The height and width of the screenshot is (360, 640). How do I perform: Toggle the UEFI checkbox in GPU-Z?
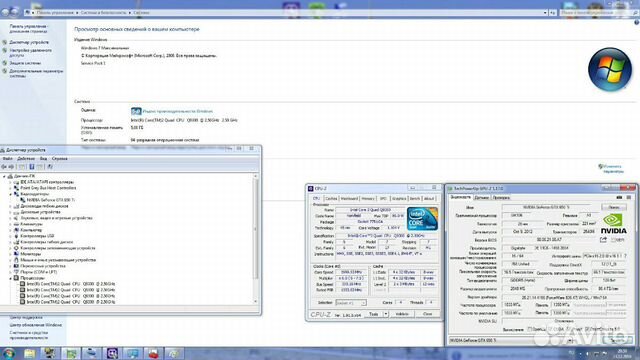[612, 240]
